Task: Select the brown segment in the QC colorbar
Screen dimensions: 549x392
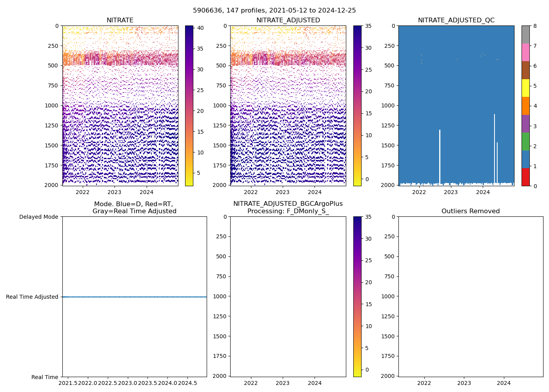Action: pos(525,70)
